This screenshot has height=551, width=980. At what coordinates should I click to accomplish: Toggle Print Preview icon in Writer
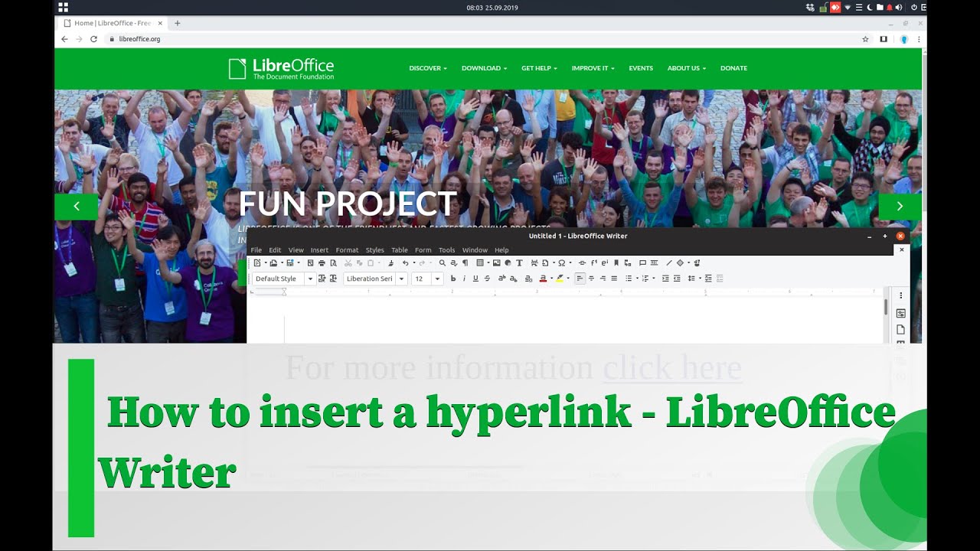click(333, 262)
